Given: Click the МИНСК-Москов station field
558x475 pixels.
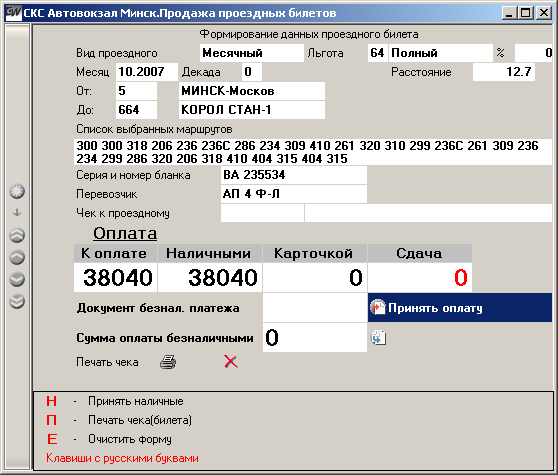Looking at the screenshot, I should [x=252, y=91].
